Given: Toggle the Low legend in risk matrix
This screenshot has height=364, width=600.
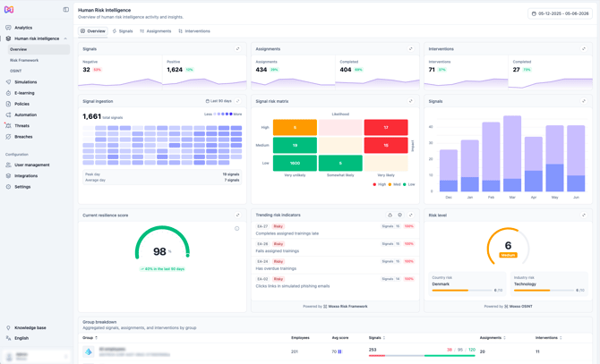Looking at the screenshot, I should (x=408, y=184).
